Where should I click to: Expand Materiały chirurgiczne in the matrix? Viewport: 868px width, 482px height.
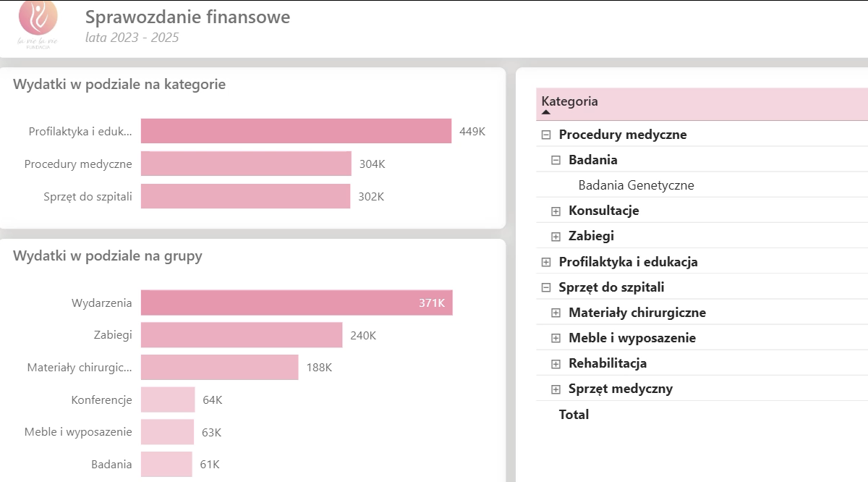point(556,313)
